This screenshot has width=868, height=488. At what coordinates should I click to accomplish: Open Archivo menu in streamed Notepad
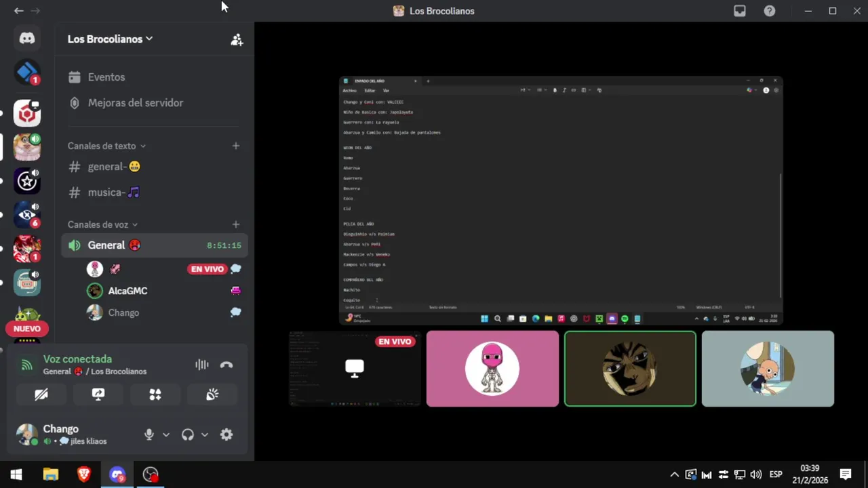tap(349, 90)
